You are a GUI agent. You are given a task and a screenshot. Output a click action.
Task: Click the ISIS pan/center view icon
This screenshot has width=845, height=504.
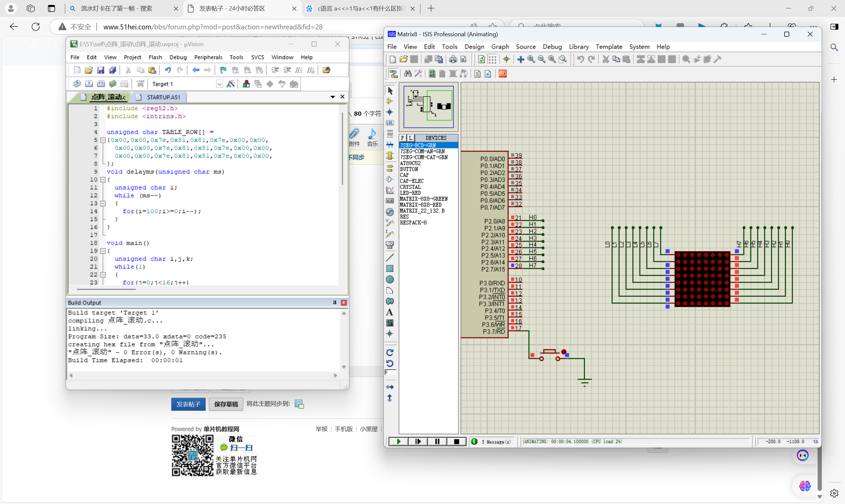coord(521,59)
